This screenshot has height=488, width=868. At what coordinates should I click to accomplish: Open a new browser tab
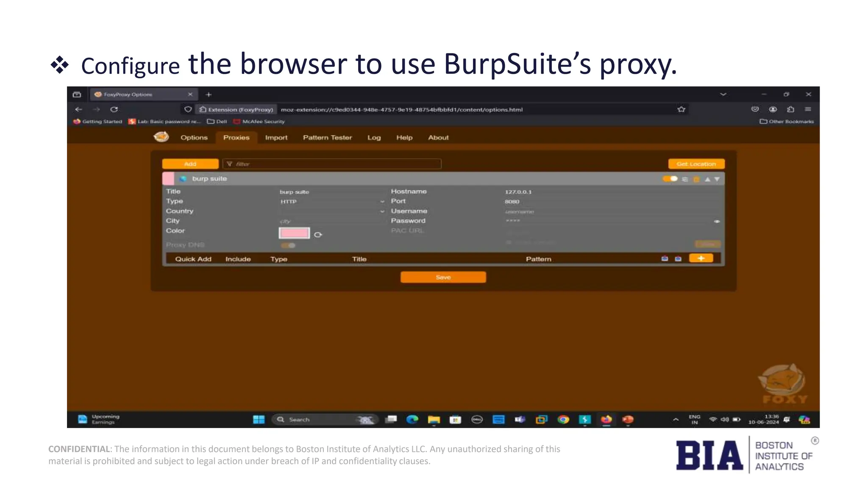(x=209, y=94)
